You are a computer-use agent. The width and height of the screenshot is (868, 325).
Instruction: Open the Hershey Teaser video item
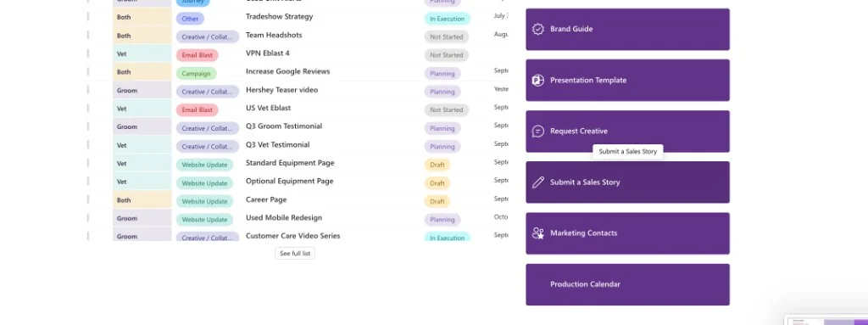point(281,90)
